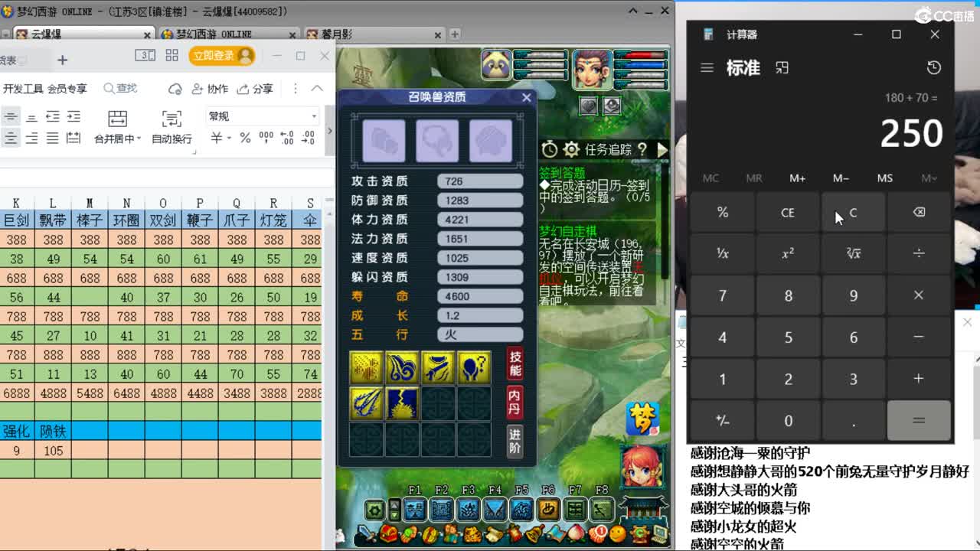Click the calculator backspace key
The height and width of the screenshot is (551, 980).
(919, 213)
